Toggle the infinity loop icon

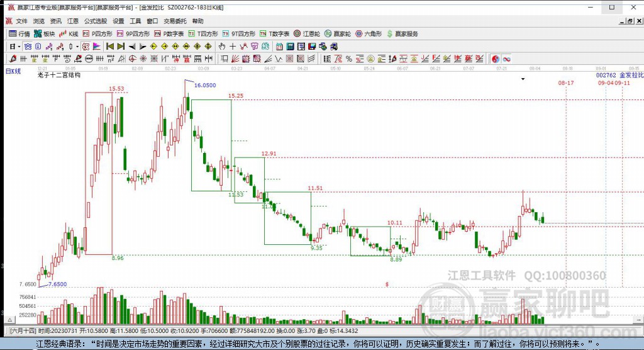coord(506,59)
